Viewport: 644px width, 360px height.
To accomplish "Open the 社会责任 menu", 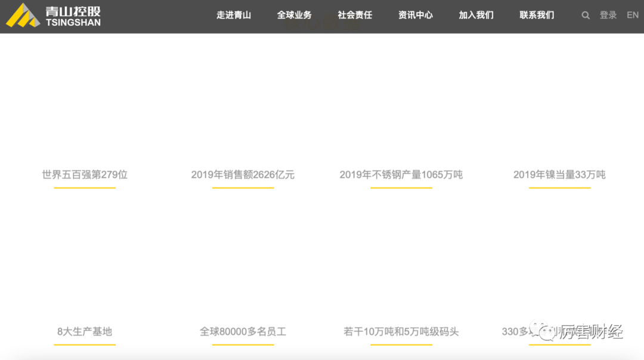I will tap(355, 15).
